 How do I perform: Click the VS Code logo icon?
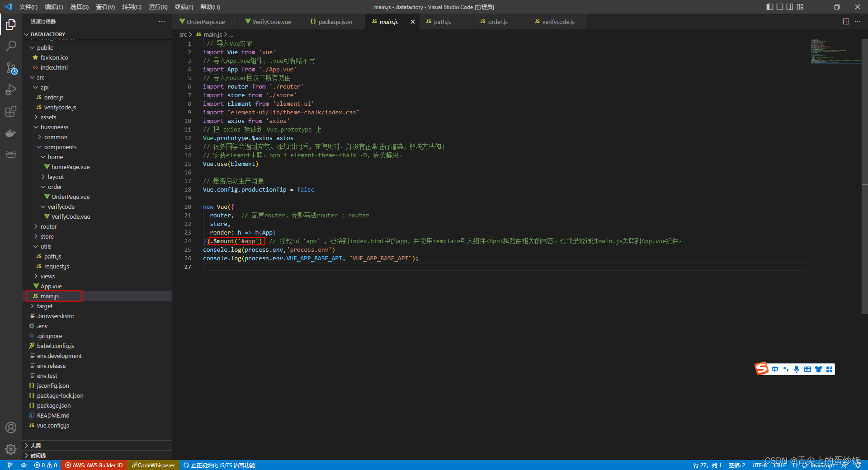click(x=8, y=7)
